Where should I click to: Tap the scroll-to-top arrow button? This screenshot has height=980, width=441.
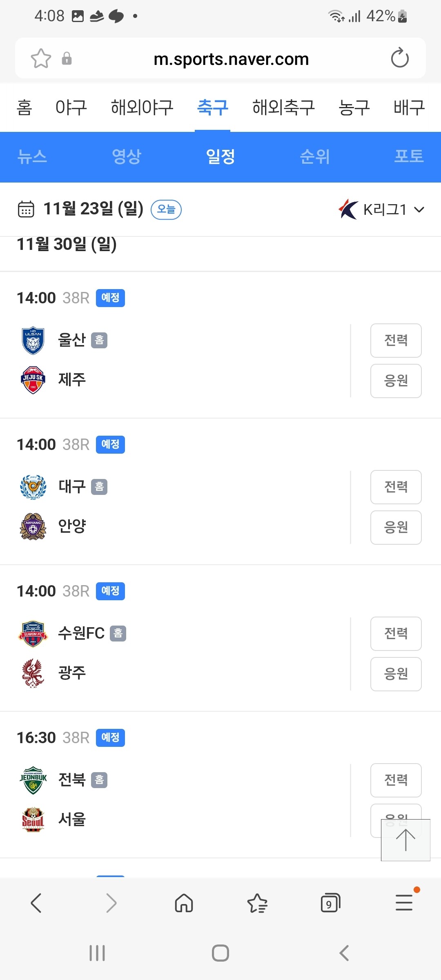point(405,840)
